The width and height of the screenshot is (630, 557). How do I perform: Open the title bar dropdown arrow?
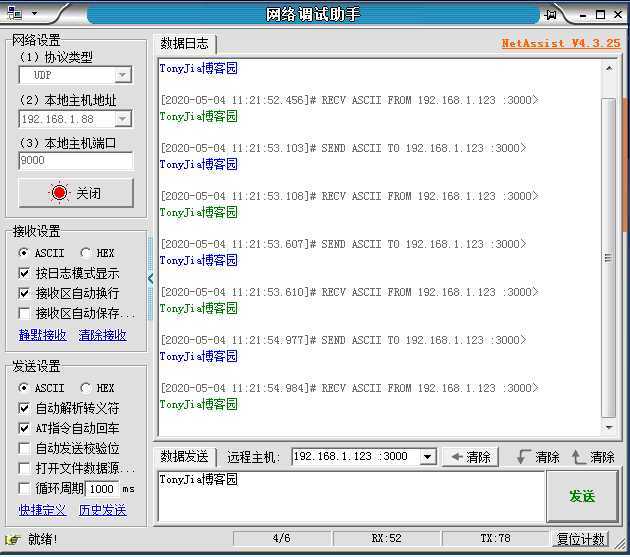[x=35, y=13]
